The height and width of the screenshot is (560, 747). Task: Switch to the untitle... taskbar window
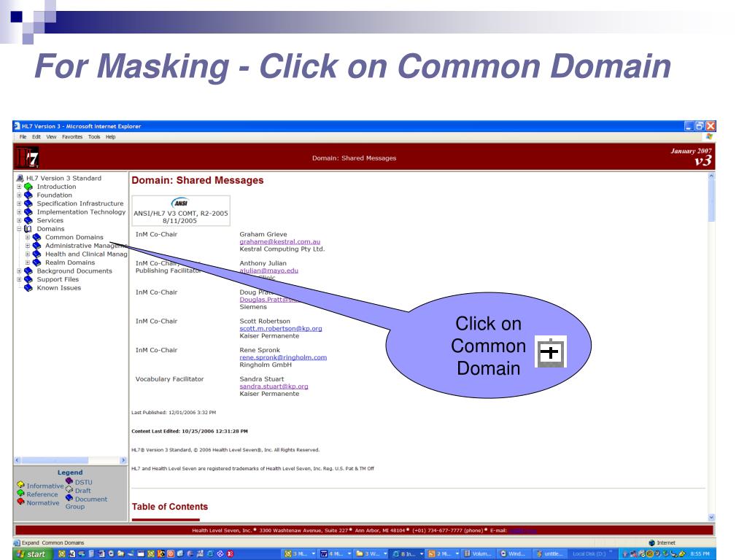click(x=549, y=554)
